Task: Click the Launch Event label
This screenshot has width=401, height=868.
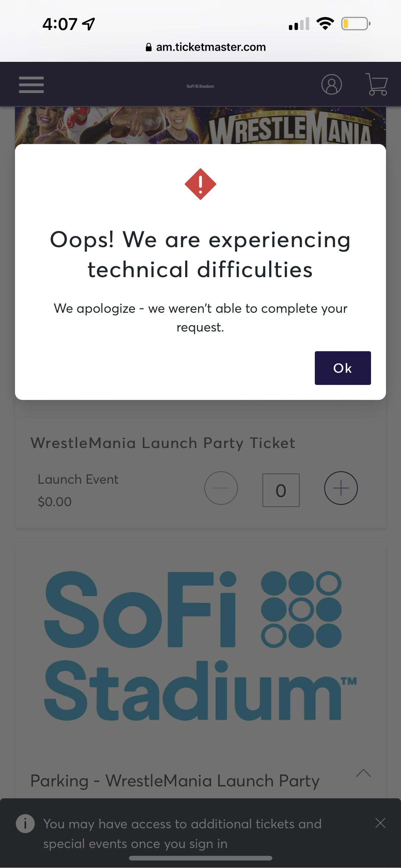Action: tap(78, 479)
